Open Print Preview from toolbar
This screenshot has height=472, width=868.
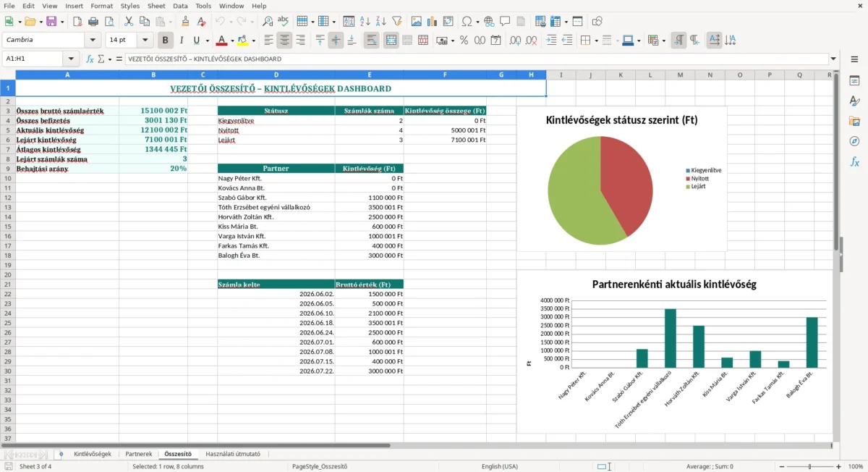point(109,21)
